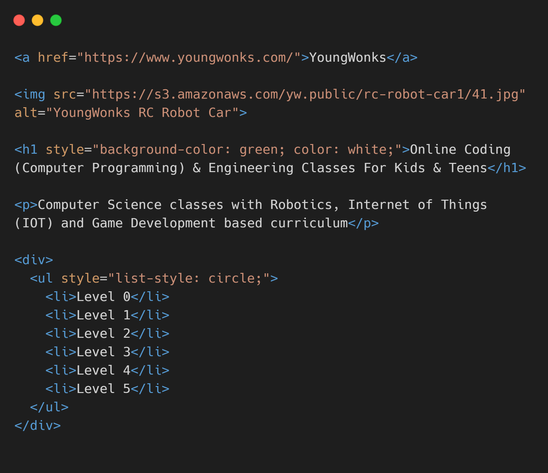
Task: Click the red close dot
Action: pyautogui.click(x=19, y=20)
